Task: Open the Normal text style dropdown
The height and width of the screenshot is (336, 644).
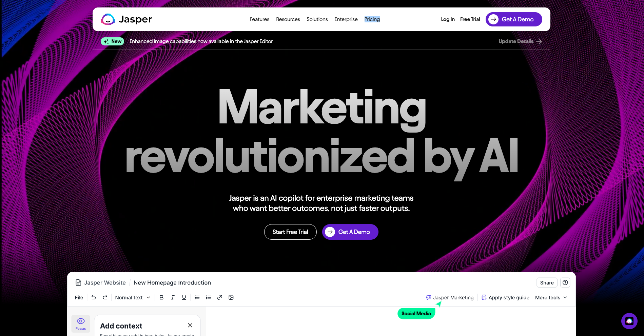Action: 132,297
